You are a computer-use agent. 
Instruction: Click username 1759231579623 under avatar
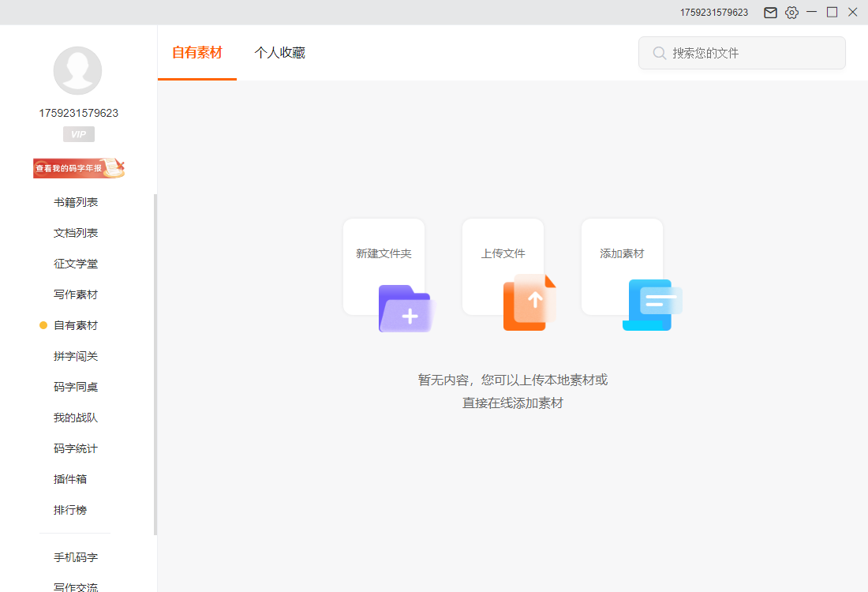coord(79,113)
